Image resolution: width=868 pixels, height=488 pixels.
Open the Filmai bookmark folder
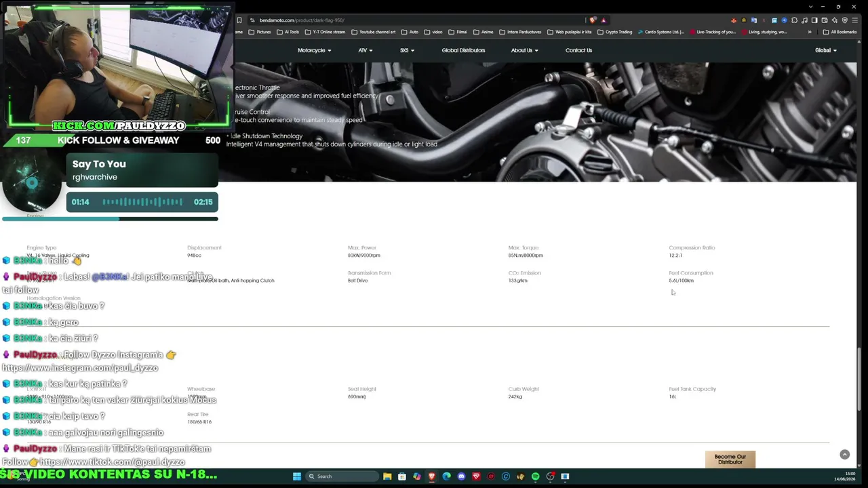point(458,32)
